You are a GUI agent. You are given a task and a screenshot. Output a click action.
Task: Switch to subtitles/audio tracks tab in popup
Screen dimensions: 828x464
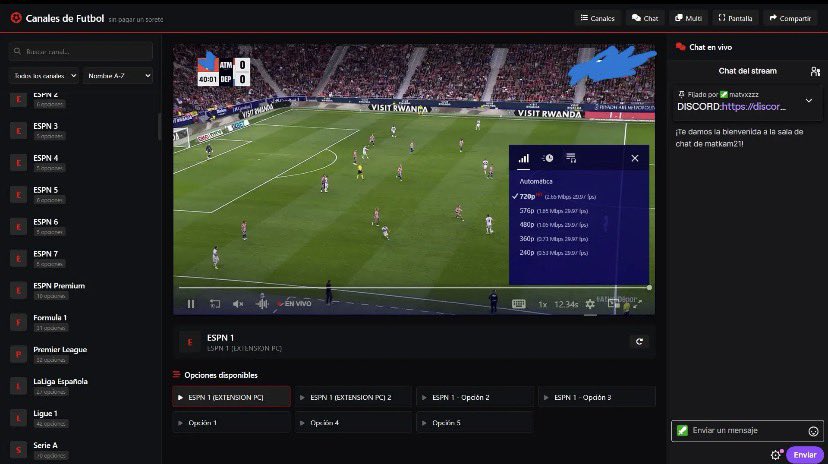pyautogui.click(x=571, y=158)
